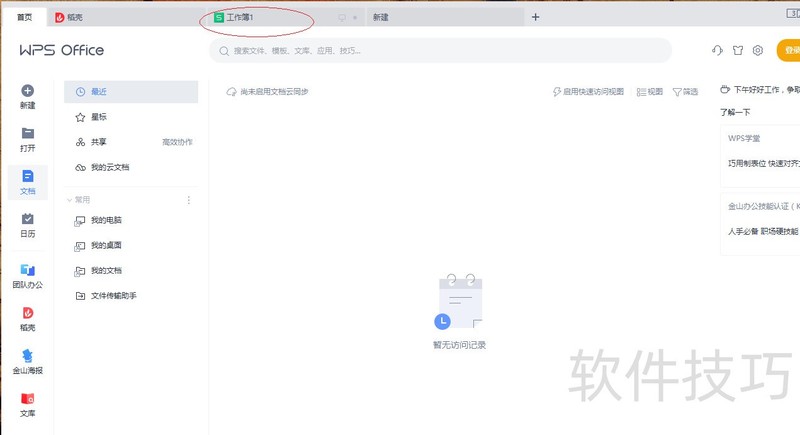Viewport: 800px width, 435px height.
Task: Switch to the 首页 tab
Action: [24, 17]
